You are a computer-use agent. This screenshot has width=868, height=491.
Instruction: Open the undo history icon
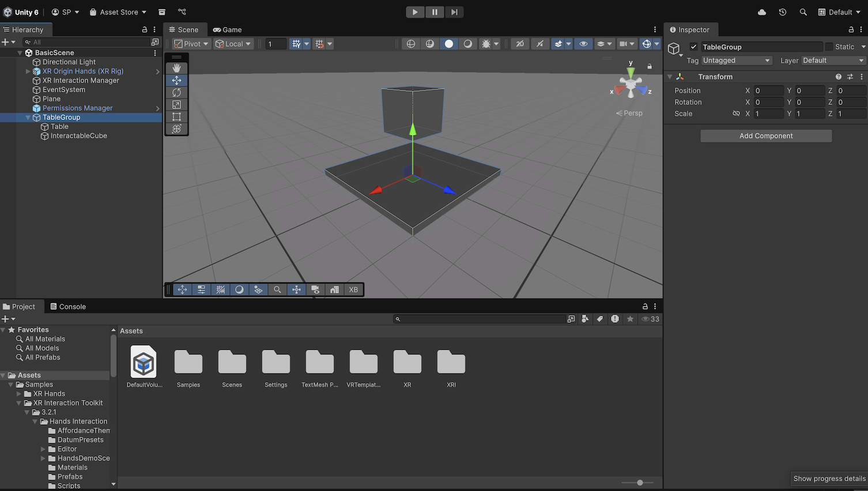[x=783, y=12]
